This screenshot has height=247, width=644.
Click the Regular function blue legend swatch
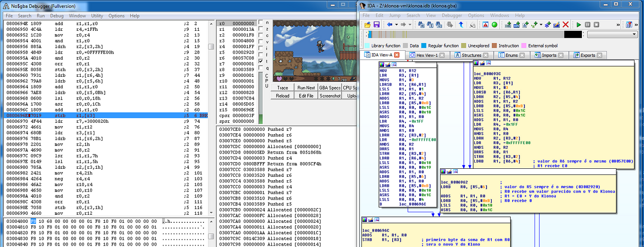[x=424, y=46]
